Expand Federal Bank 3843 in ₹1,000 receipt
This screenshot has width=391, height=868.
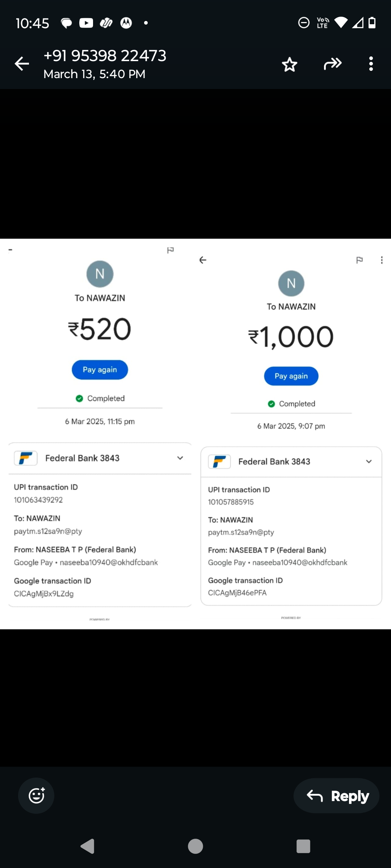point(369,461)
